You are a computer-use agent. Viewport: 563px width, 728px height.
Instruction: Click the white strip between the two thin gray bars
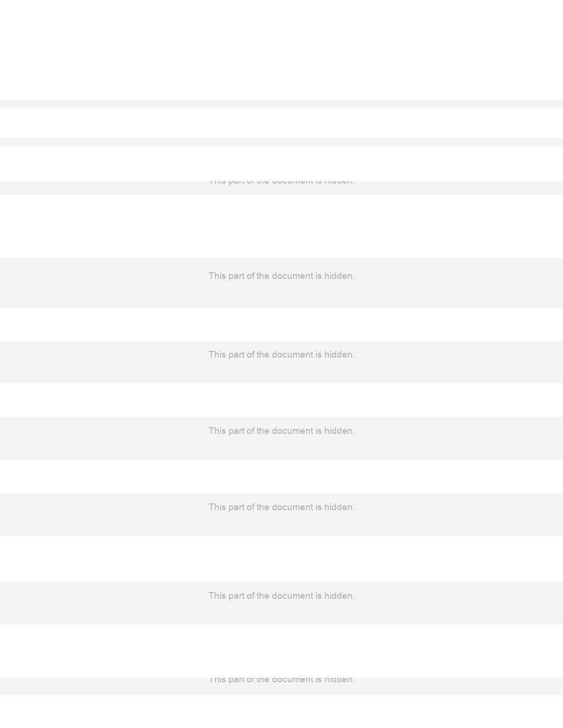(281, 123)
